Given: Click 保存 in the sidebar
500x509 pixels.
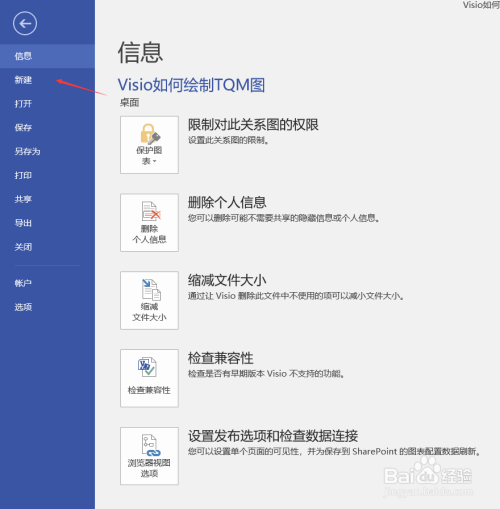Looking at the screenshot, I should 47,127.
